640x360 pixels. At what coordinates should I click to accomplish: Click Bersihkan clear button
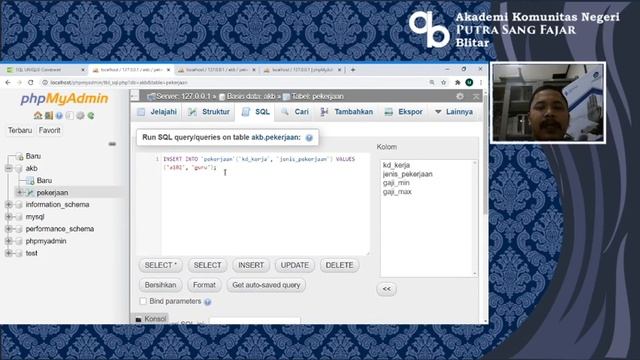[160, 285]
